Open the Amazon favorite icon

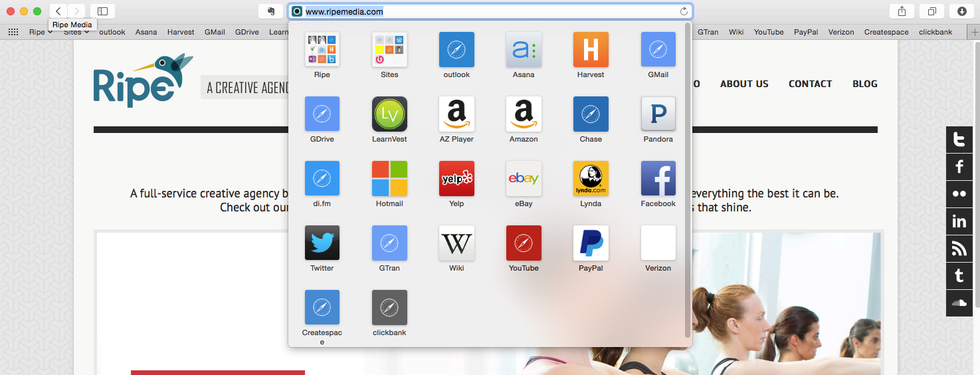tap(524, 114)
